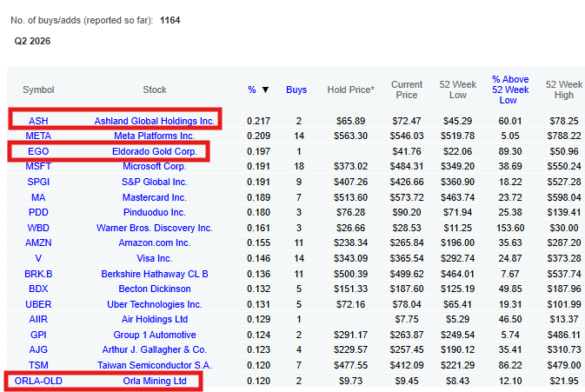Click Microsoft's buys count 18
The height and width of the screenshot is (392, 585).
click(299, 167)
